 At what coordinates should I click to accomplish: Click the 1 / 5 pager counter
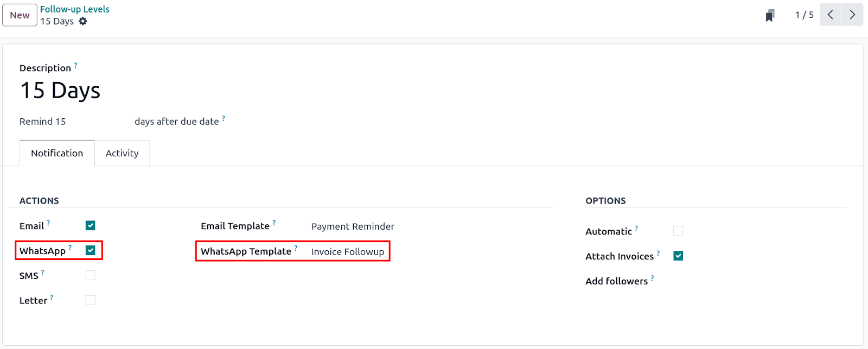click(x=805, y=15)
